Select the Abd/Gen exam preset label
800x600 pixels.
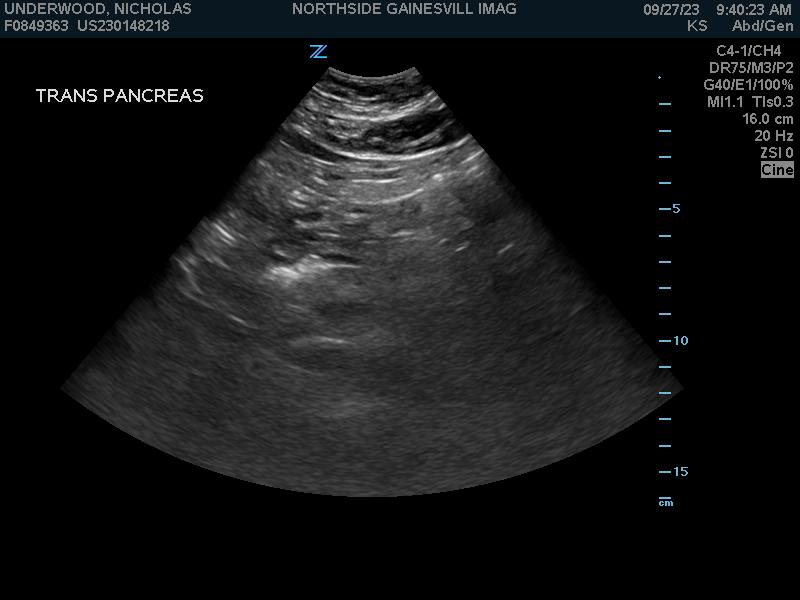click(762, 26)
